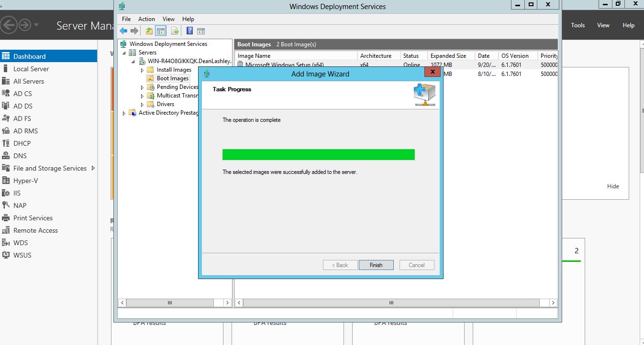Screen dimensions: 644x345
Task: Click the Hide link in the dashboard
Action: pyautogui.click(x=613, y=186)
